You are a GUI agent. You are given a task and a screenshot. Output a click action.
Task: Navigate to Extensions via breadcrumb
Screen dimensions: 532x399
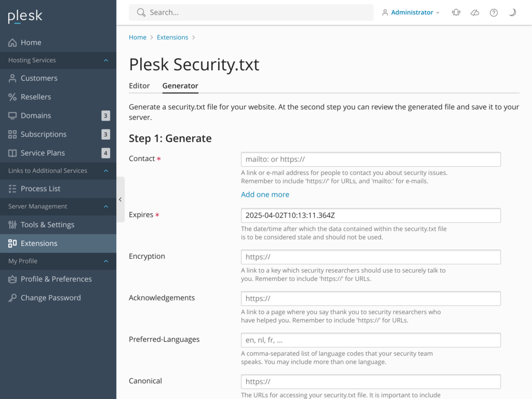tap(172, 37)
